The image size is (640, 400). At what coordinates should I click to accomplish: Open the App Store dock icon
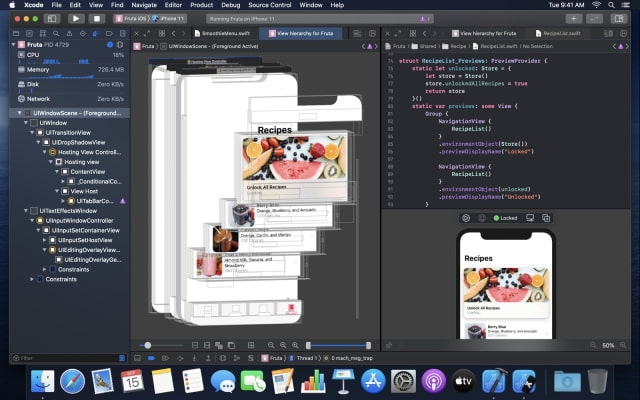[373, 381]
